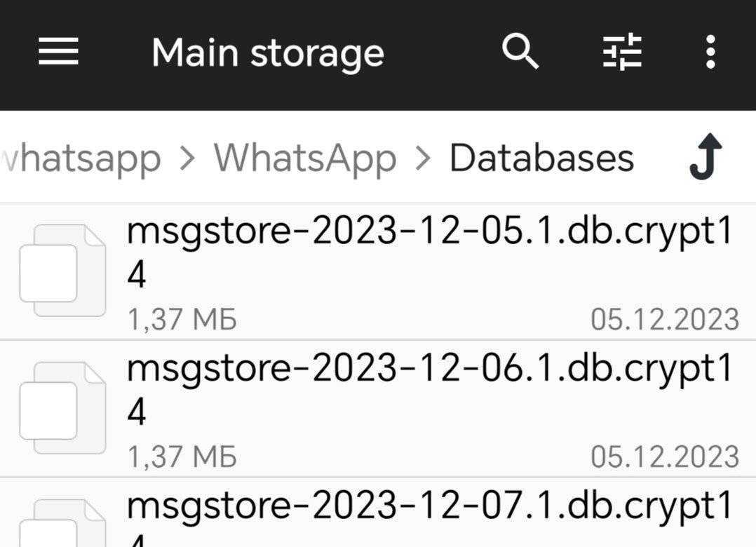Open the hamburger navigation menu

[x=58, y=53]
